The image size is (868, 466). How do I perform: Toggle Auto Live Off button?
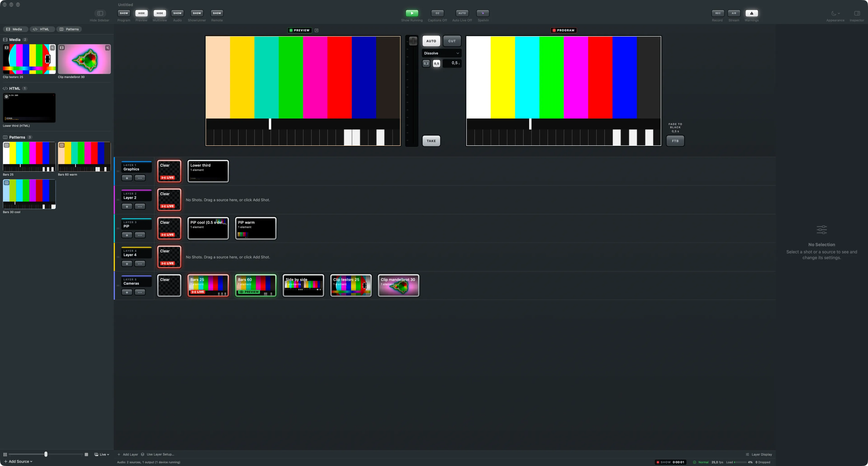[462, 13]
